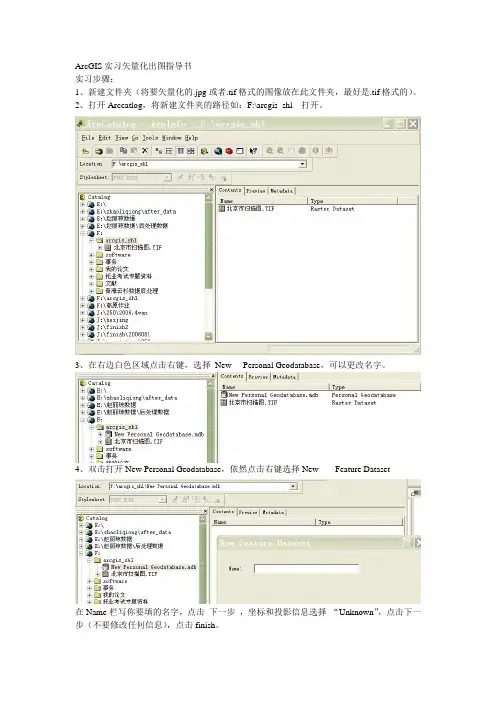
Task: Open the Go menu
Action: point(135,137)
